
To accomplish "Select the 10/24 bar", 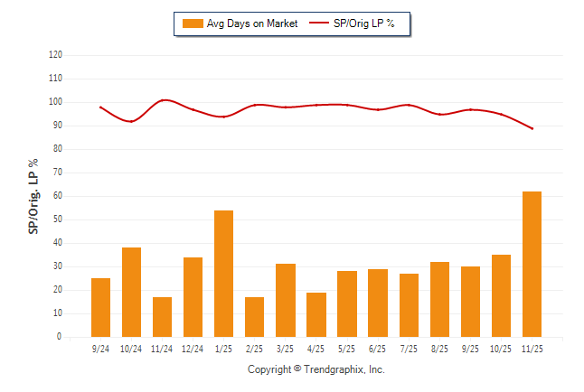I will pos(131,292).
